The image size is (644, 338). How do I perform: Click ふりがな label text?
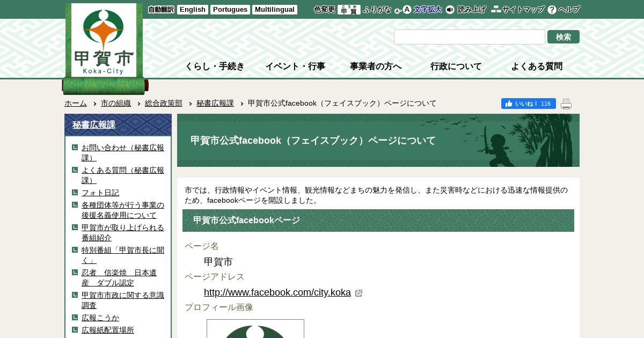pyautogui.click(x=377, y=10)
